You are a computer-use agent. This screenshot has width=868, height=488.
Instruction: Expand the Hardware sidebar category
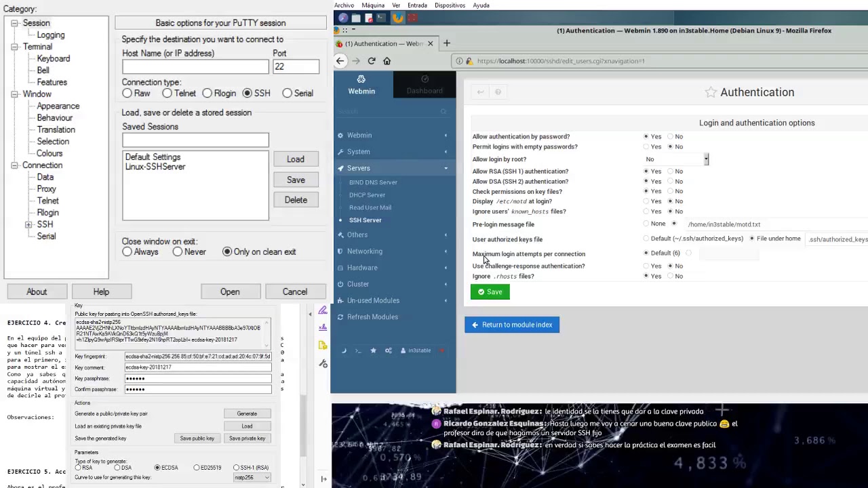click(393, 268)
